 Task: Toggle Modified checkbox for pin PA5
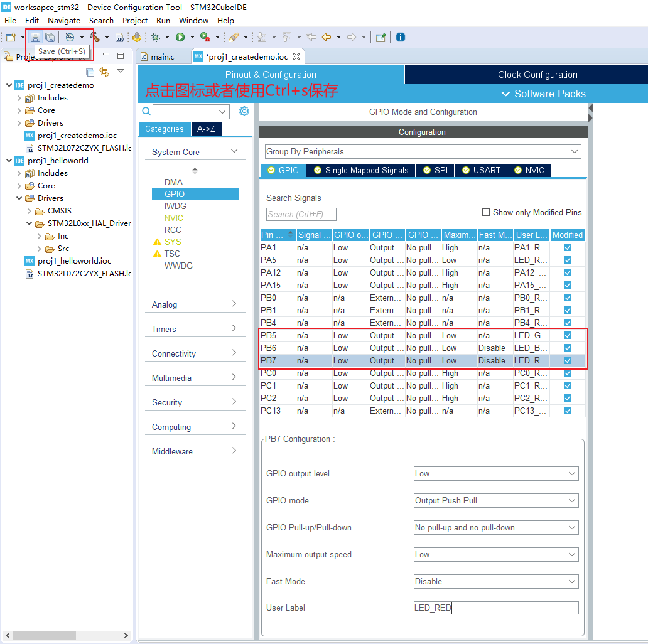point(568,260)
